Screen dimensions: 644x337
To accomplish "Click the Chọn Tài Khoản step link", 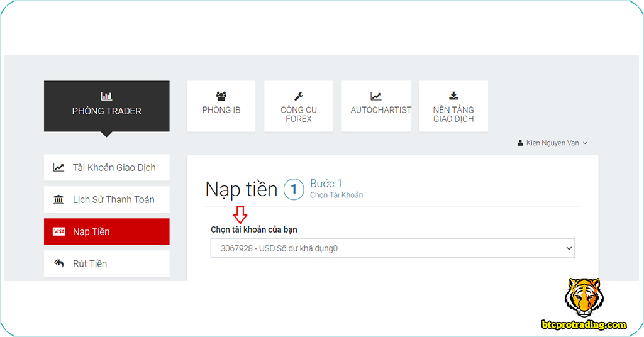I will point(336,196).
